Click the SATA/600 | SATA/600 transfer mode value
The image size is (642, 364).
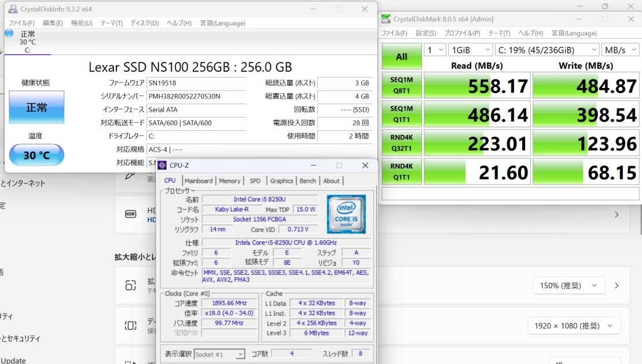click(x=196, y=123)
